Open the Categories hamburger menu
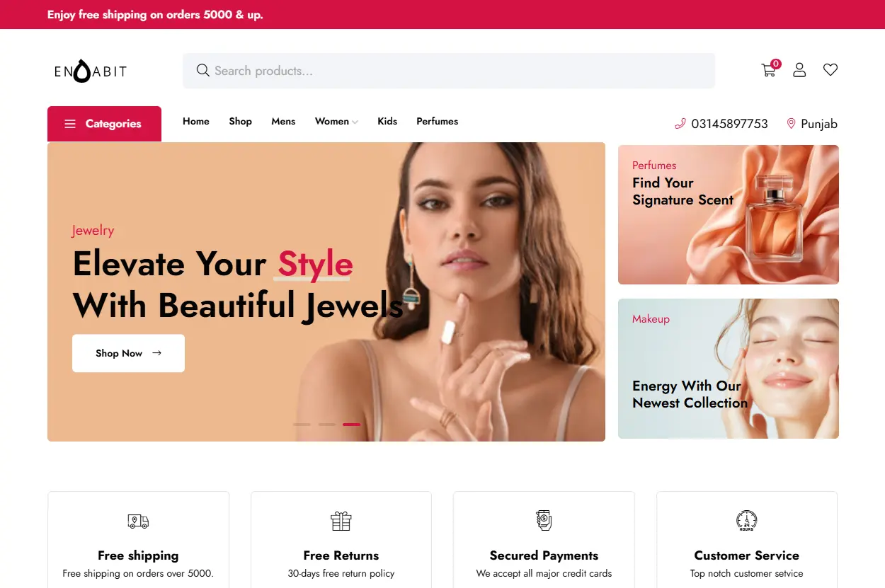The height and width of the screenshot is (588, 885). 104,124
